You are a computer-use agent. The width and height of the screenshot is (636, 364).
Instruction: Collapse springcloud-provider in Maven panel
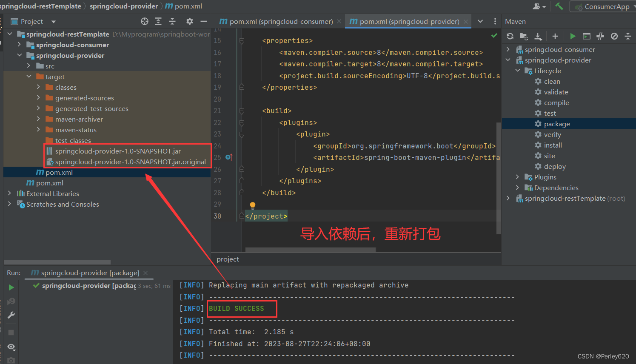[508, 60]
